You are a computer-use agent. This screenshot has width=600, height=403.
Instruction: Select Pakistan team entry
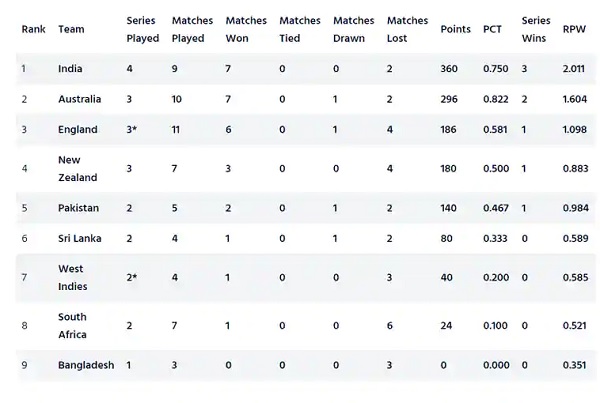click(78, 208)
